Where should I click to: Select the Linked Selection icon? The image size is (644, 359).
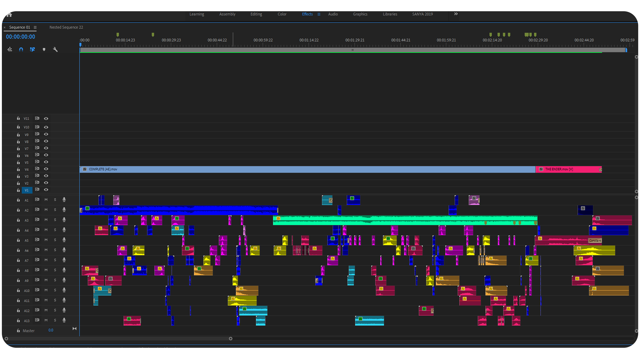[x=32, y=49]
